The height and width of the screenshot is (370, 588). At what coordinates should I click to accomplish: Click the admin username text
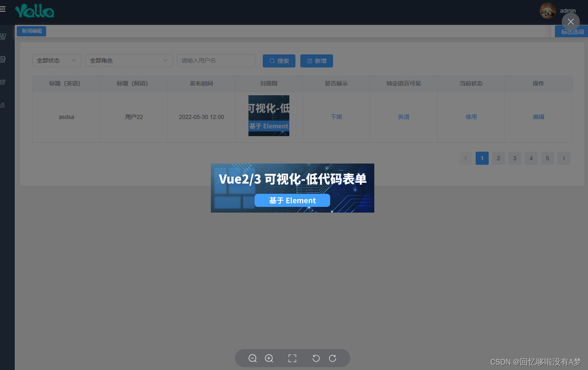click(x=568, y=11)
